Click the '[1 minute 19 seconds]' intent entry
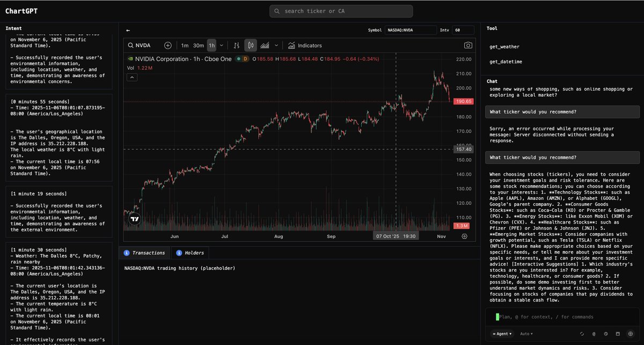The height and width of the screenshot is (345, 644). 59,211
